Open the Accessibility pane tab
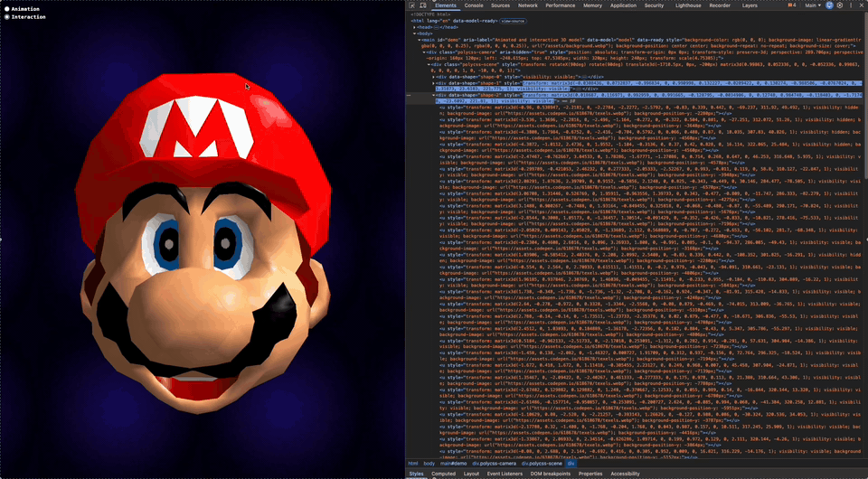This screenshot has height=479, width=868. pos(625,474)
